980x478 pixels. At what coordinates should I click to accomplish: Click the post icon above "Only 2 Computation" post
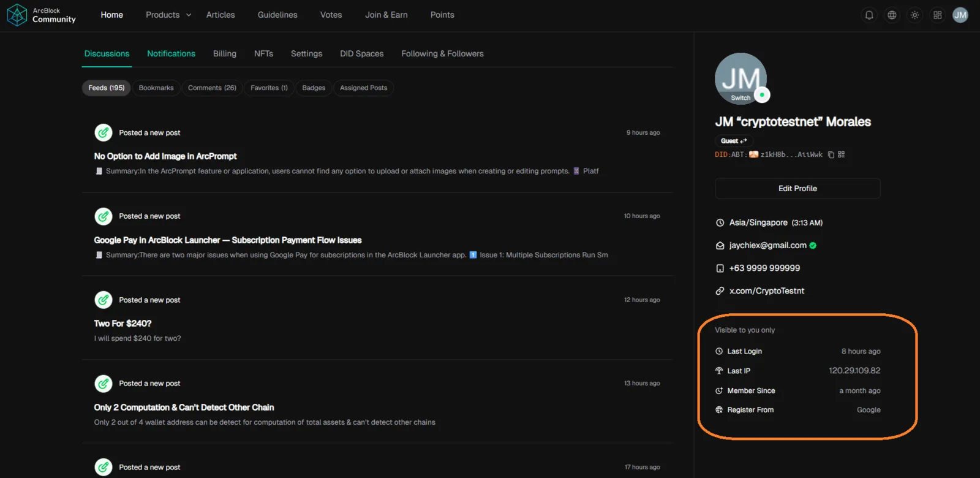coord(104,384)
